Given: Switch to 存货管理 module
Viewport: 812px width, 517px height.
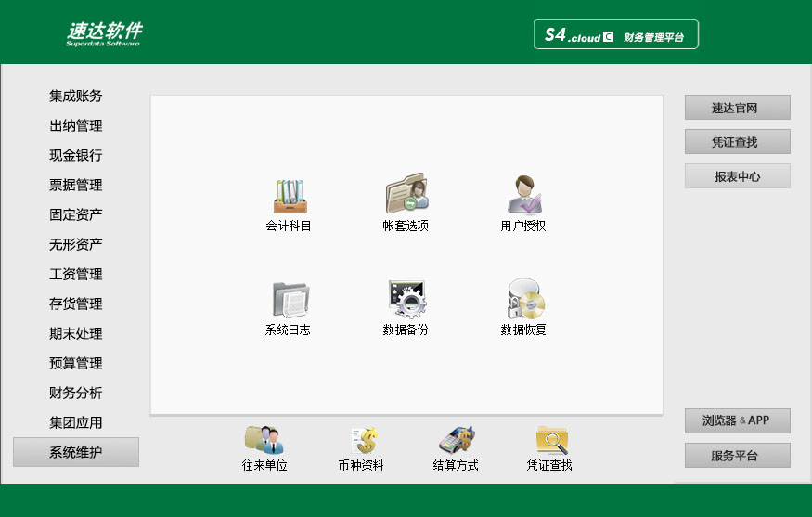Looking at the screenshot, I should 75,304.
